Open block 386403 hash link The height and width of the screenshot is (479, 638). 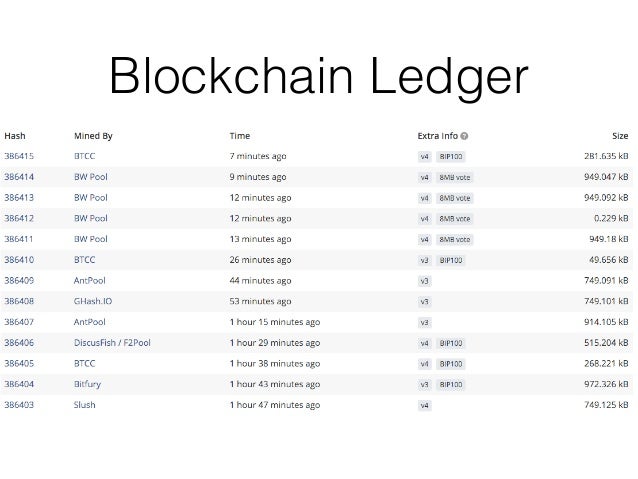coord(19,405)
